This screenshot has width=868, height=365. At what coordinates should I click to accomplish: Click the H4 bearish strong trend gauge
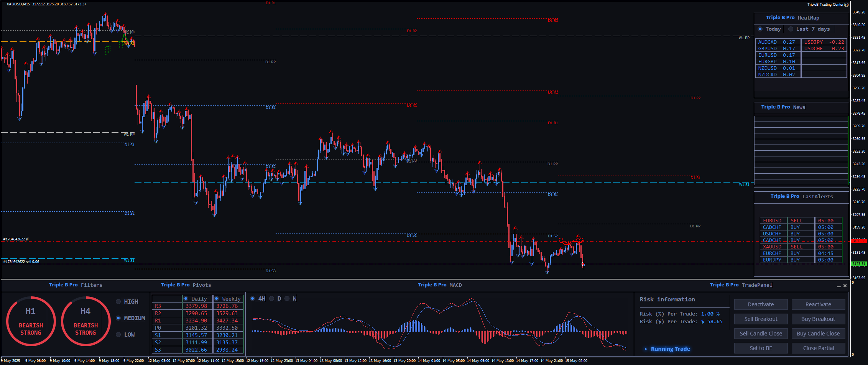click(85, 321)
